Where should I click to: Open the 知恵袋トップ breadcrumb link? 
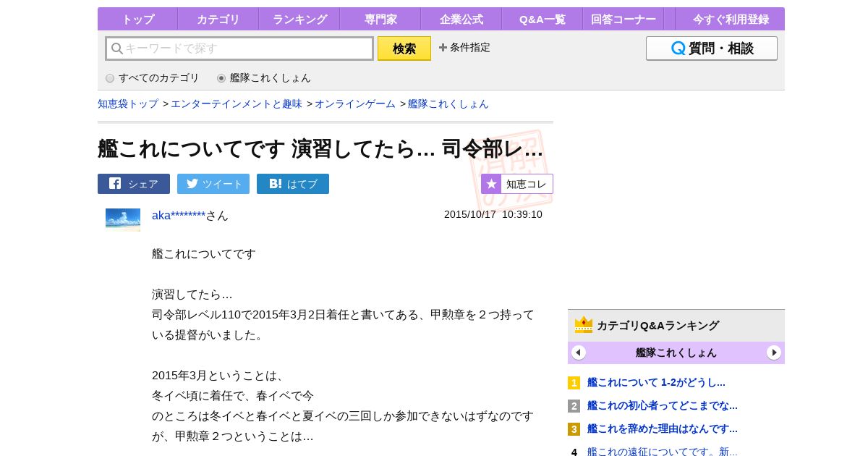pyautogui.click(x=128, y=104)
